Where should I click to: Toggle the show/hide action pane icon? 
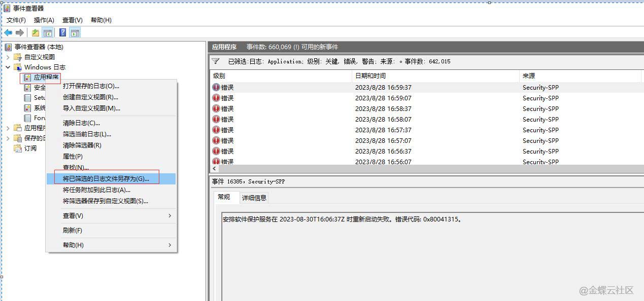point(75,33)
